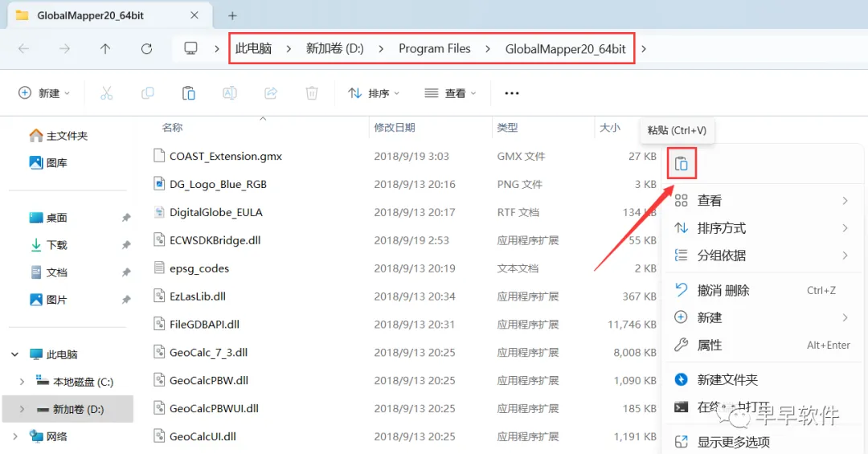Click chevron after GlobalMapper20_64bit in address bar
868x454 pixels.
(643, 49)
